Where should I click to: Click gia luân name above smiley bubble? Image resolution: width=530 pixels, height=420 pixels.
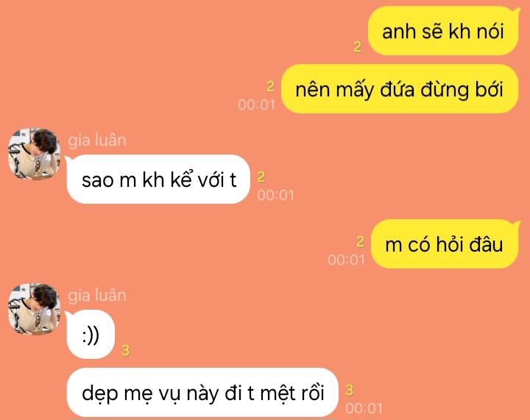(97, 296)
